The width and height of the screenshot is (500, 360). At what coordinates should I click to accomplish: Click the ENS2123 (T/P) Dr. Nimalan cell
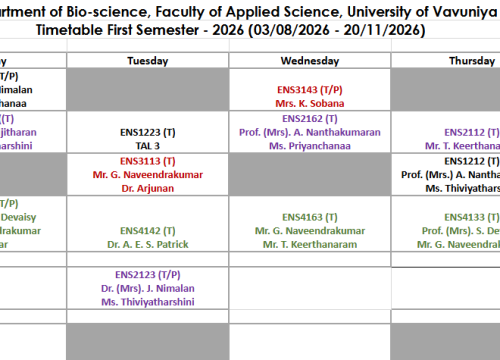click(148, 288)
